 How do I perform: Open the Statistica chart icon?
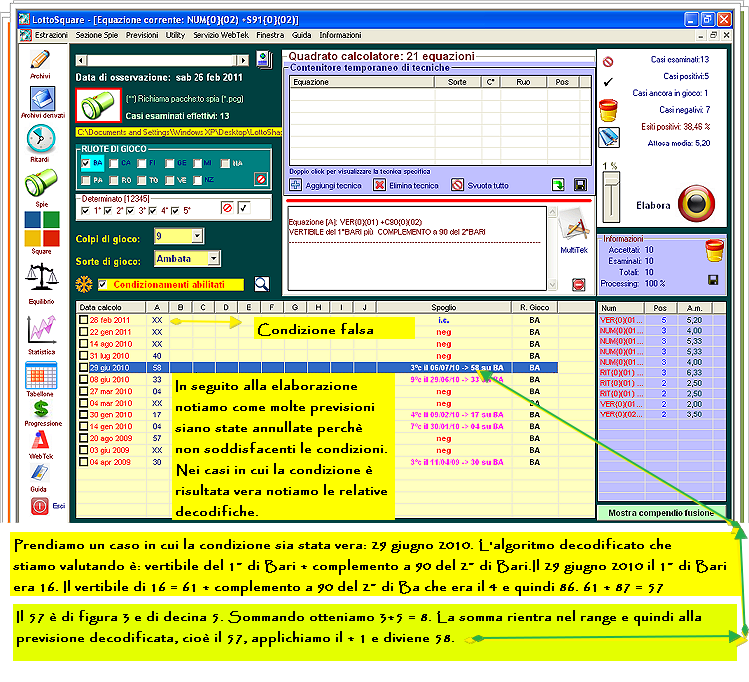(42, 330)
